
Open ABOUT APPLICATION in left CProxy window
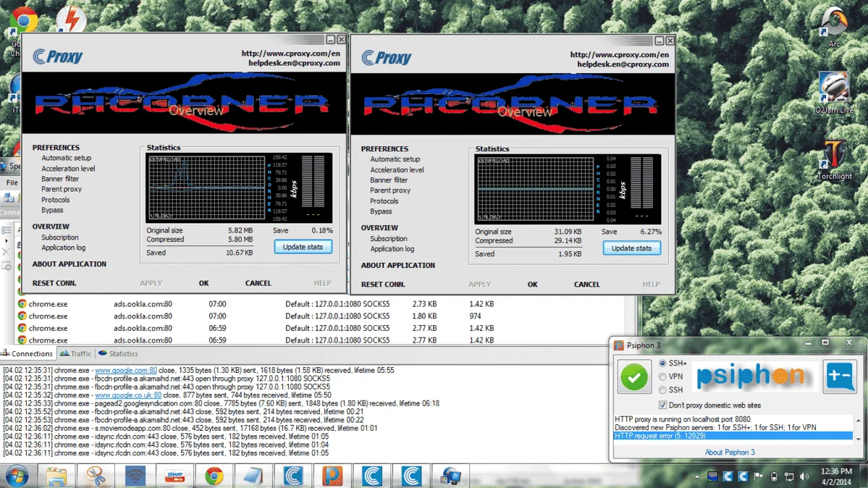(x=69, y=264)
